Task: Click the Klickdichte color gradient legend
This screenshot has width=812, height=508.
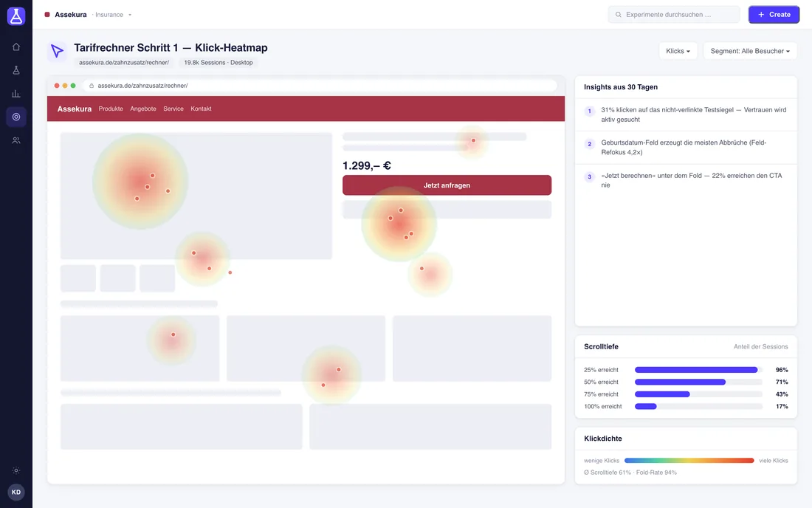Action: click(689, 460)
